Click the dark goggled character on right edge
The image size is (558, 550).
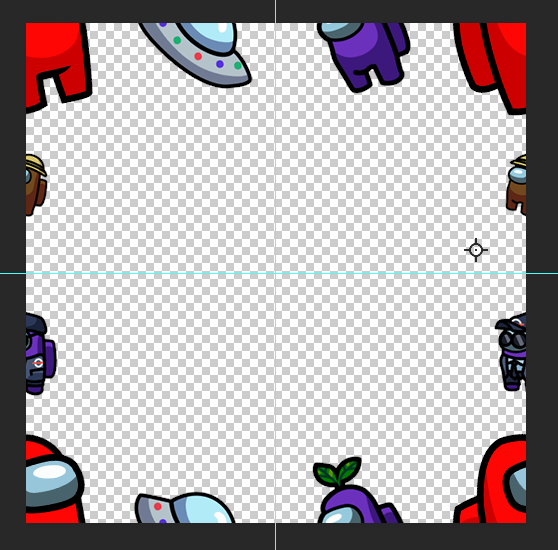511,352
